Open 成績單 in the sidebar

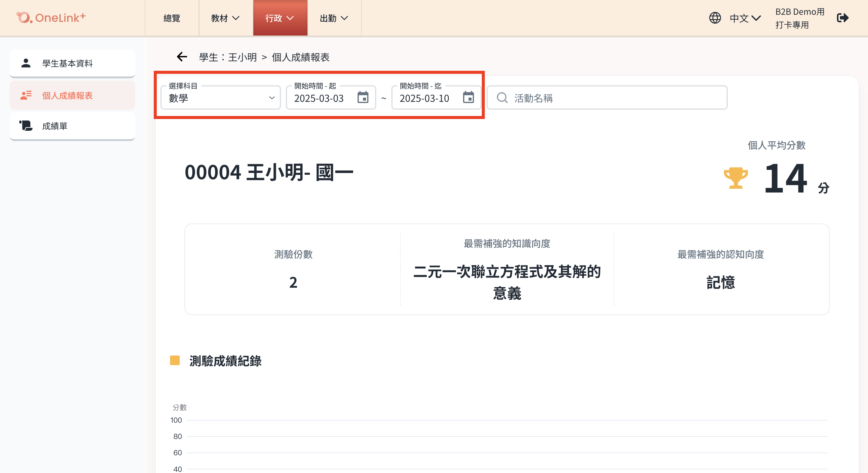tap(72, 126)
